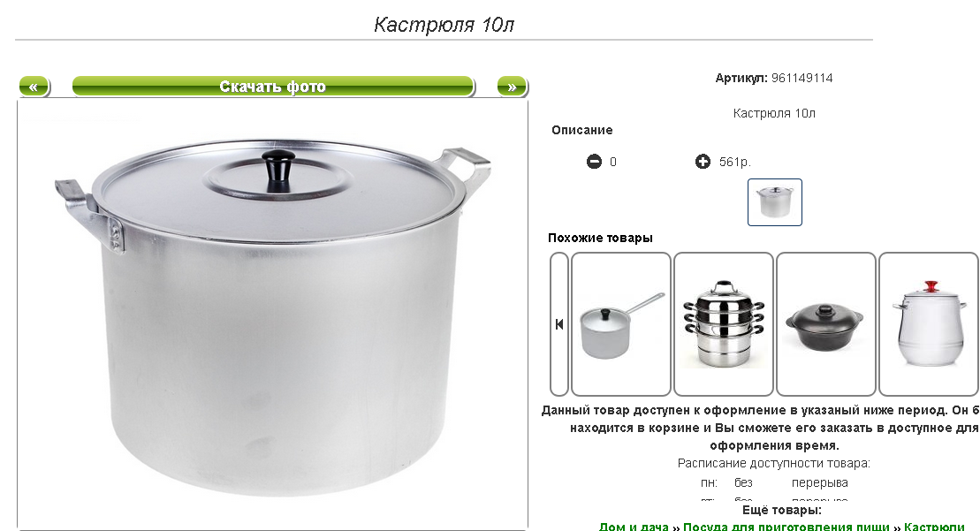This screenshot has height=531, width=980.
Task: Go to next photo with » button
Action: (513, 87)
